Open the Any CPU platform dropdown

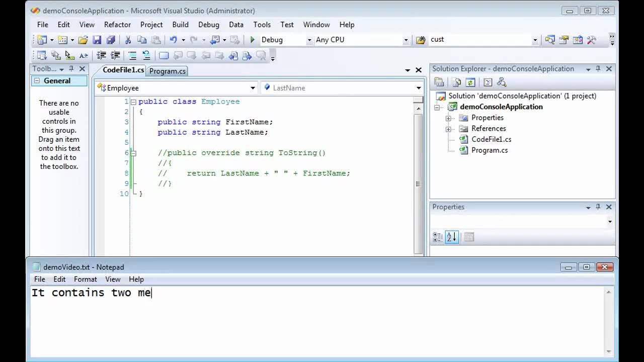point(406,40)
